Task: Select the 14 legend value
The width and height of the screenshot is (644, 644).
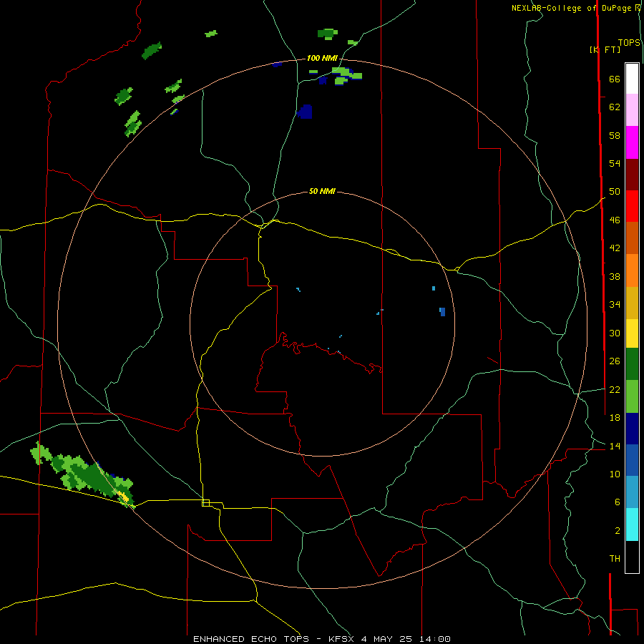Action: 615,446
